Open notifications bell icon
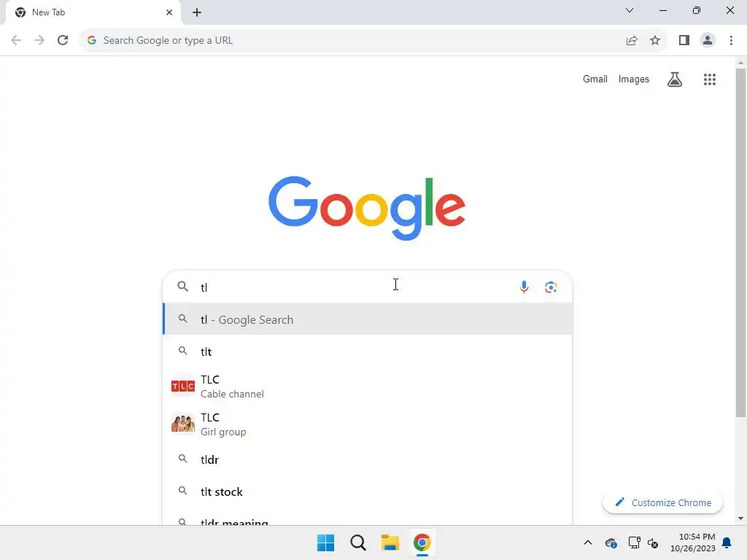Screen dimensions: 747x560 [x=727, y=542]
